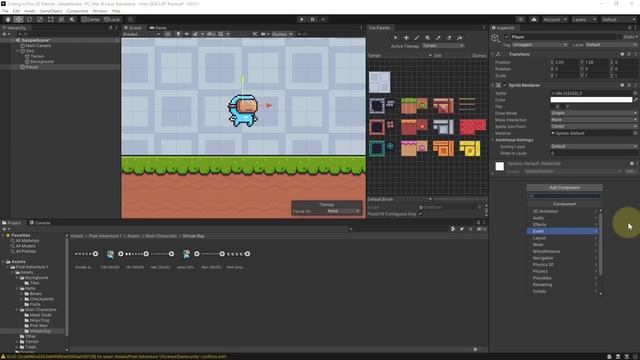Select the Rect tool in the top toolbar

pyautogui.click(x=50, y=19)
